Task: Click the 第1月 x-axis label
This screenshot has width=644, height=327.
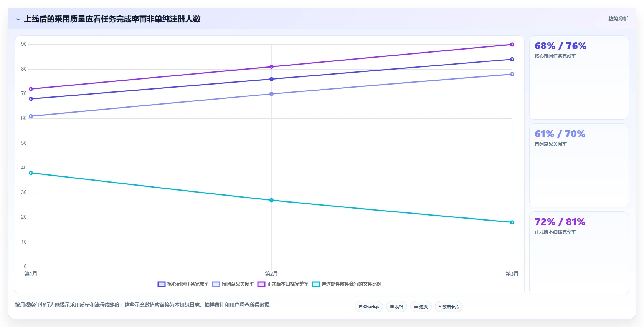Action: coord(31,274)
